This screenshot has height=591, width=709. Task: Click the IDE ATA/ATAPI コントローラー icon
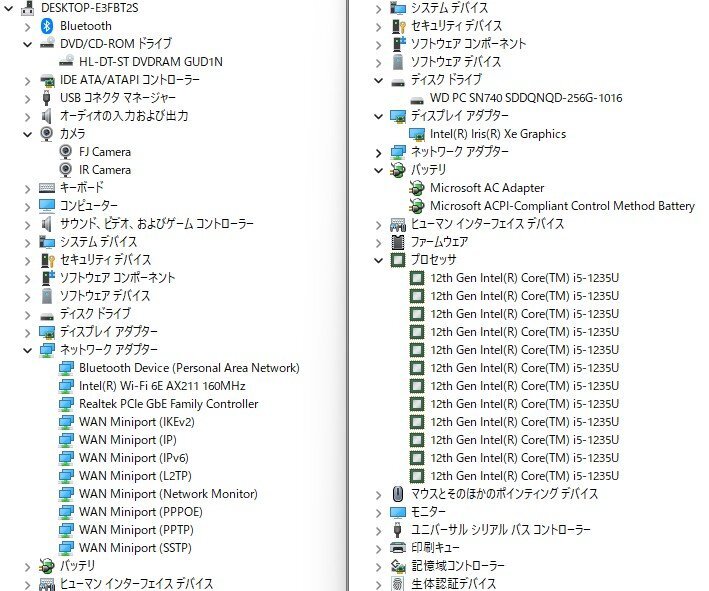(47, 80)
